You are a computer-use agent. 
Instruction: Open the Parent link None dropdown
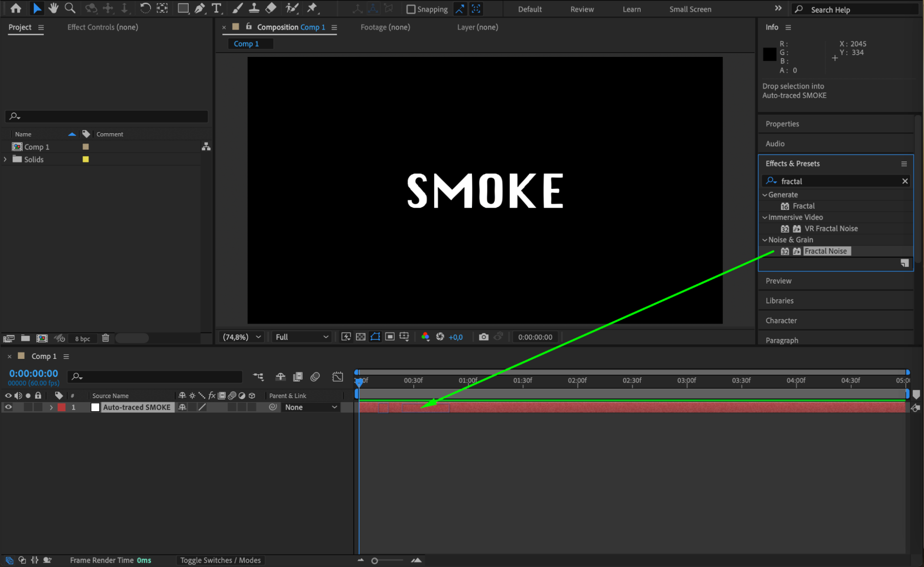pos(311,407)
